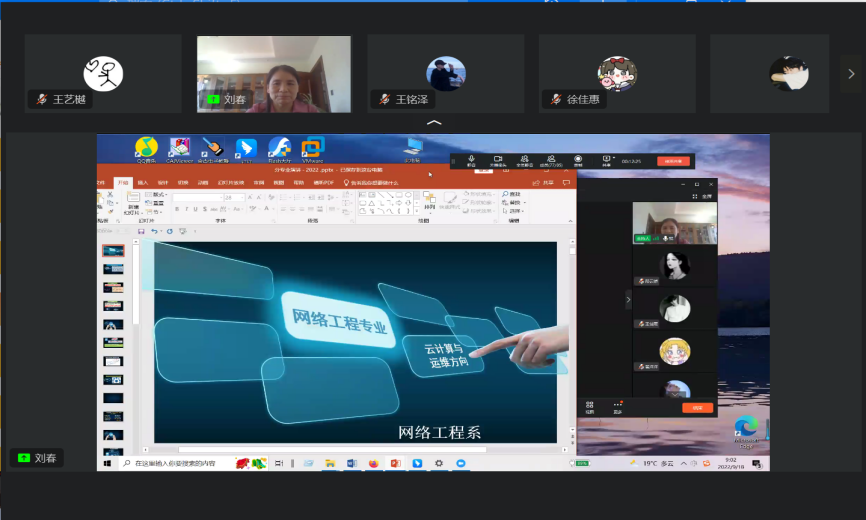This screenshot has width=866, height=520.
Task: Open the VMware desktop shortcut
Action: tap(313, 149)
